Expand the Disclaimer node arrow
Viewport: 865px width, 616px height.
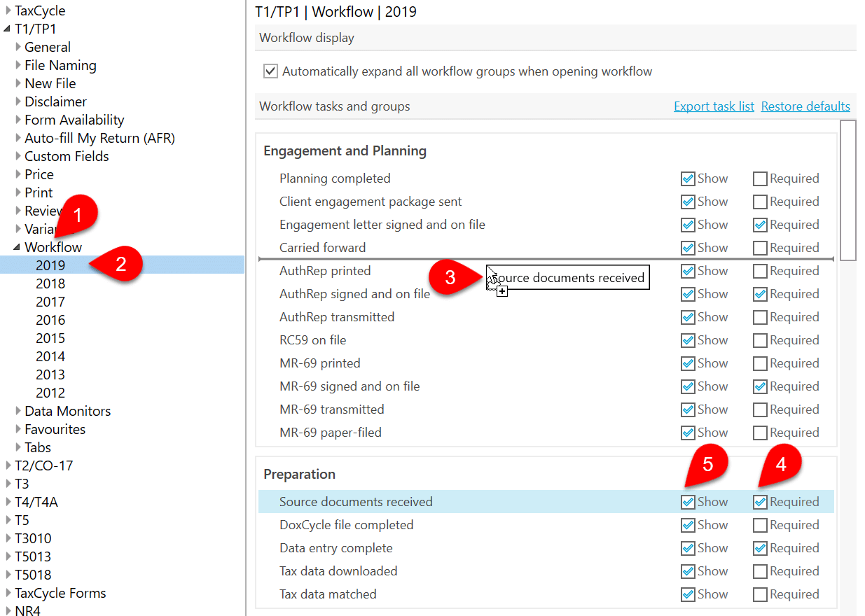18,102
